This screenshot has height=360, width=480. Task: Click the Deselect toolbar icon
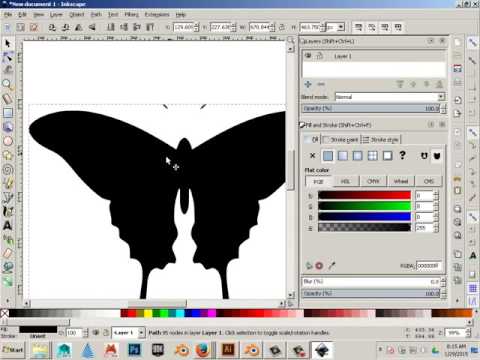pyautogui.click(x=34, y=27)
